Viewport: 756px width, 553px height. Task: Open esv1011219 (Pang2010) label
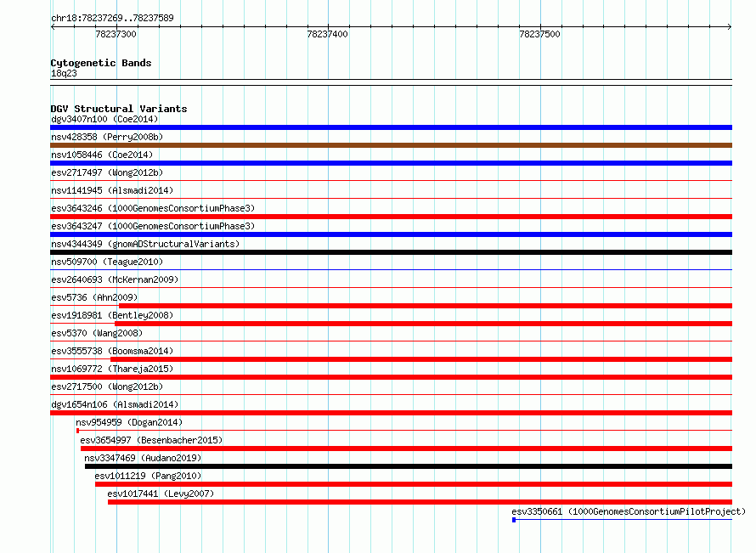coord(148,476)
